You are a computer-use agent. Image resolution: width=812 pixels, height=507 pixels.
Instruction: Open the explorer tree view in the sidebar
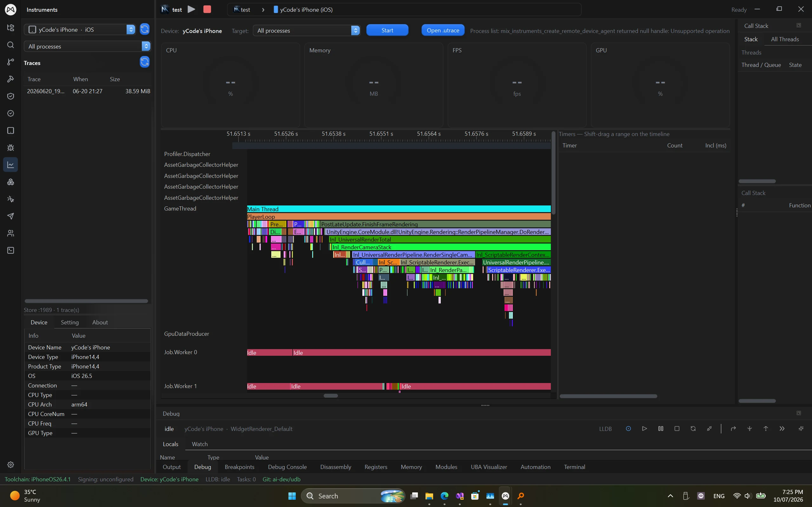10,28
